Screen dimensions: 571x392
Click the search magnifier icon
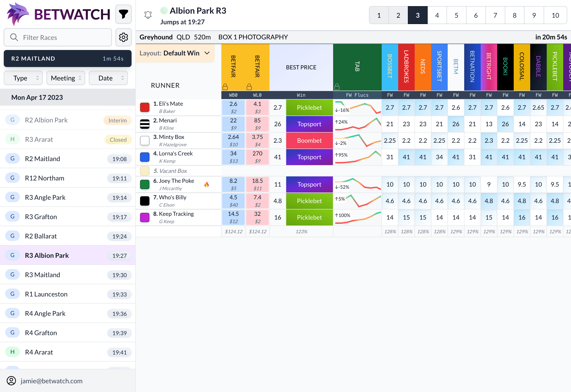14,37
